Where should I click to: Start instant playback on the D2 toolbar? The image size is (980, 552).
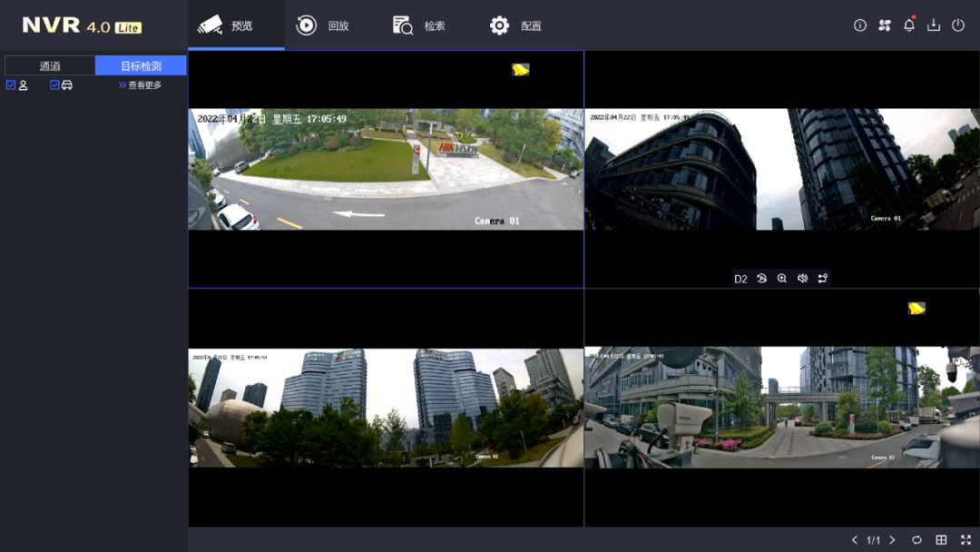tap(762, 279)
